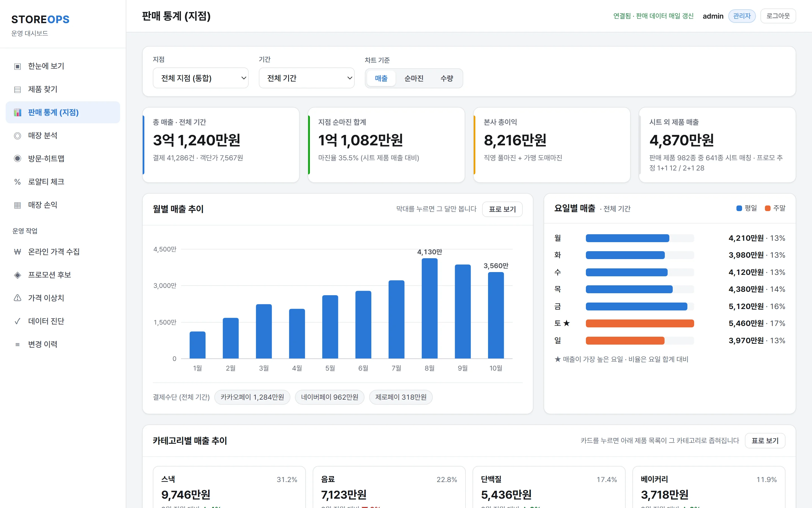This screenshot has width=812, height=508.
Task: Click the 네이버페이 962만원 chip
Action: point(330,397)
